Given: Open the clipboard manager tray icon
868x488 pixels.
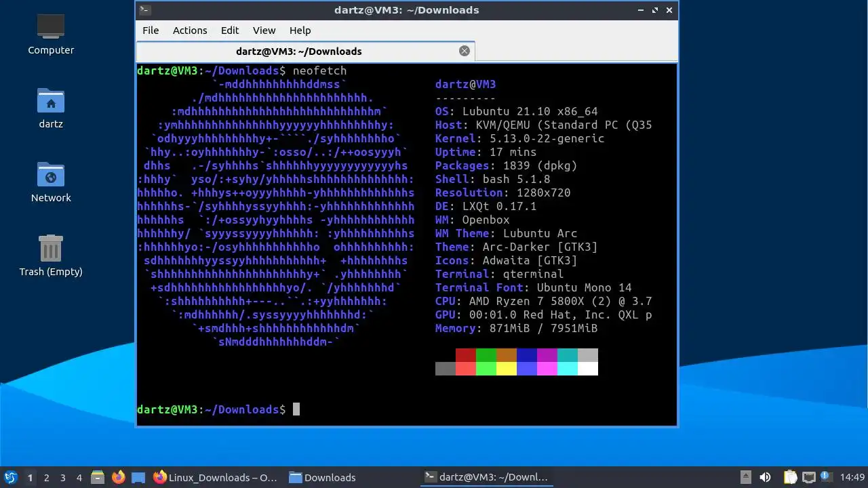Looking at the screenshot, I should pos(790,477).
